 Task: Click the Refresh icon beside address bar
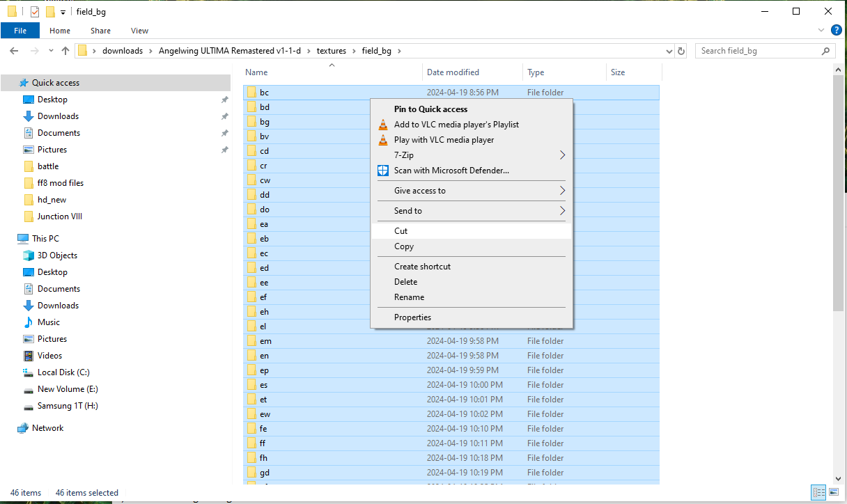681,51
